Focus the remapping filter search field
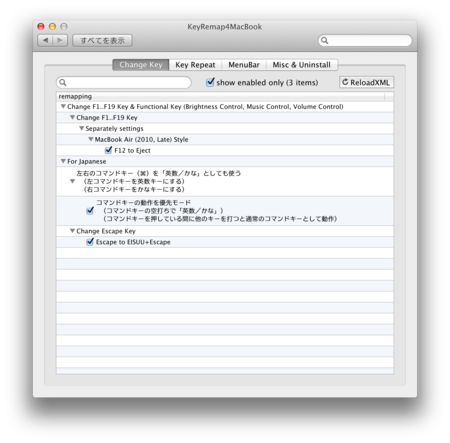Image resolution: width=450 pixels, height=443 pixels. pos(124,82)
